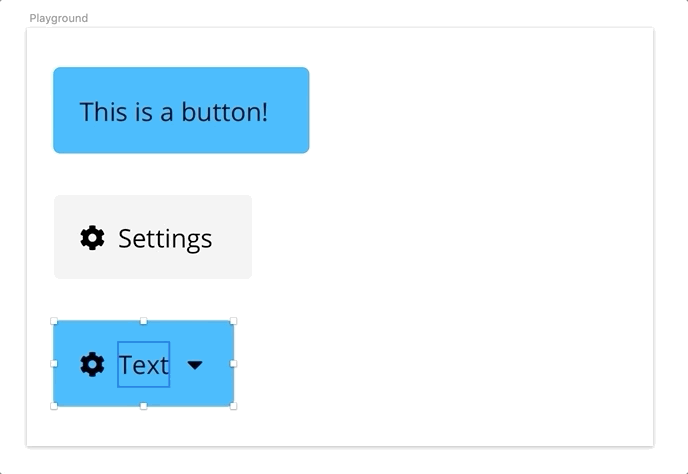The height and width of the screenshot is (474, 688).
Task: Click the "This is a button!" button
Action: pos(181,110)
